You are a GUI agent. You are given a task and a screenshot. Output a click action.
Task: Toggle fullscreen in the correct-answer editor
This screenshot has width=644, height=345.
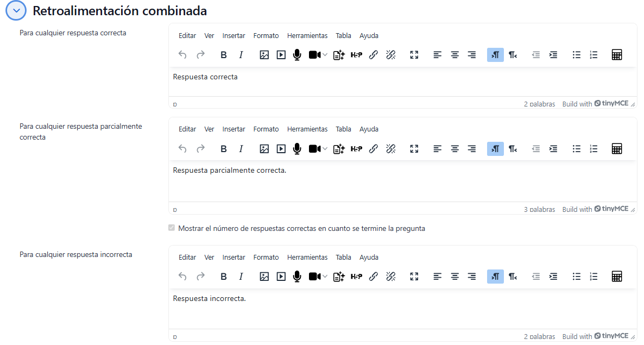pos(414,55)
